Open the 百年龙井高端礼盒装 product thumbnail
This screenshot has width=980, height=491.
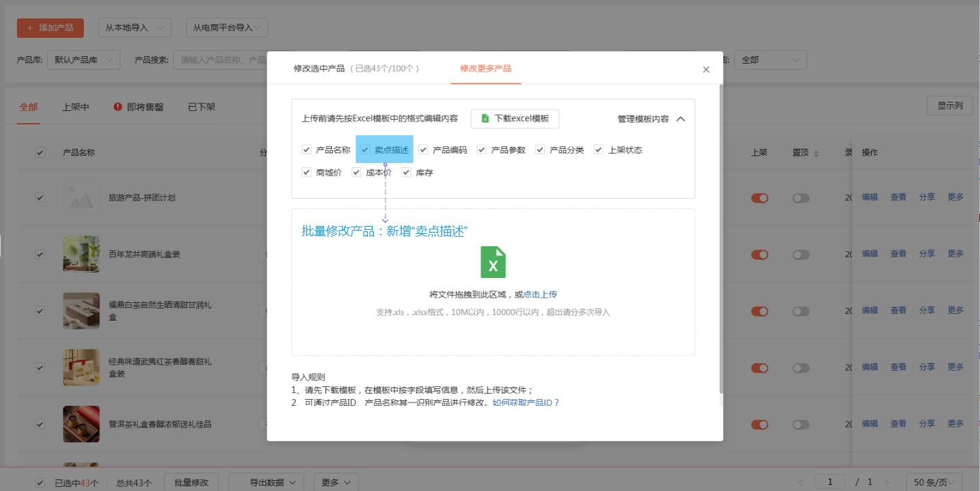tap(81, 254)
